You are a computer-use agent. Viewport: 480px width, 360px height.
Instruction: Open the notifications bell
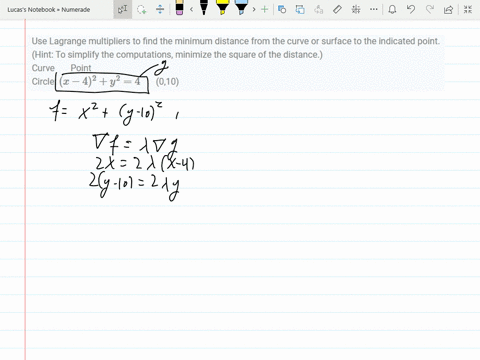point(392,9)
